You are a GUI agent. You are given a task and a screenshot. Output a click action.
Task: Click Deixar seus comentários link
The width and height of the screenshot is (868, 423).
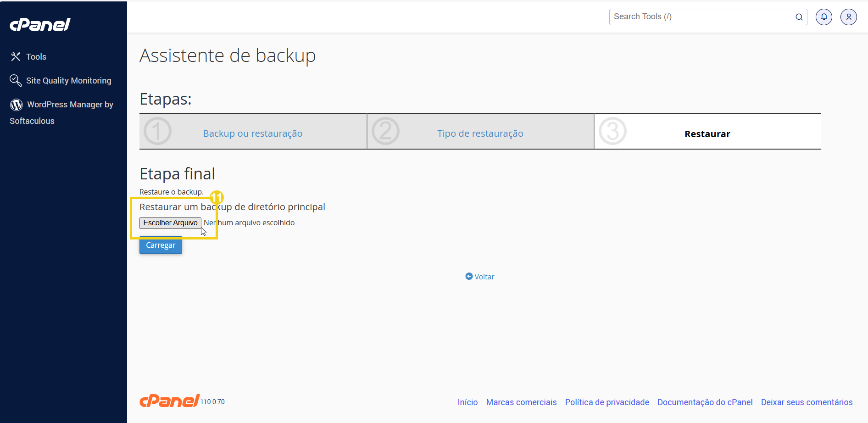807,402
